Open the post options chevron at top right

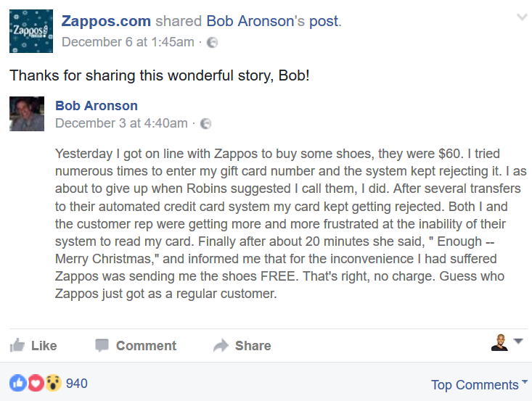click(x=521, y=17)
